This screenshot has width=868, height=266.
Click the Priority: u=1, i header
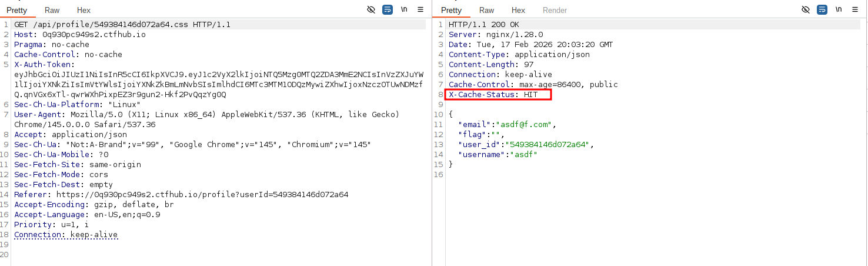pyautogui.click(x=52, y=225)
